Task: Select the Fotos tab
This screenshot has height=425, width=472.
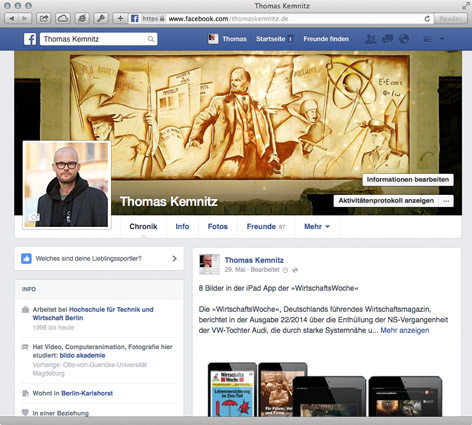Action: click(218, 227)
